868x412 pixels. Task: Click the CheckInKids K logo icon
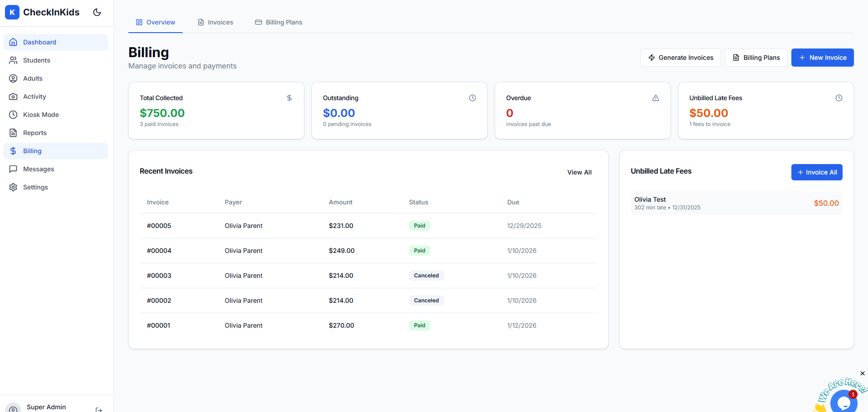12,12
